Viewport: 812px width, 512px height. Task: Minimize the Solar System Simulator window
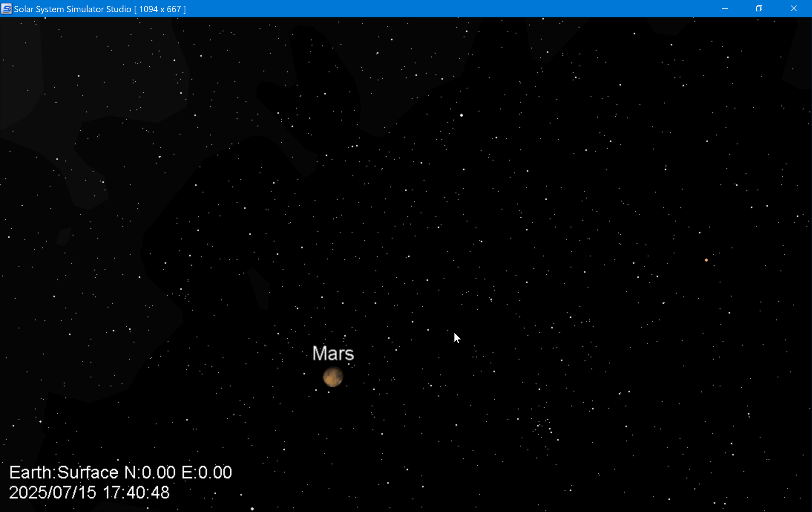pyautogui.click(x=725, y=9)
